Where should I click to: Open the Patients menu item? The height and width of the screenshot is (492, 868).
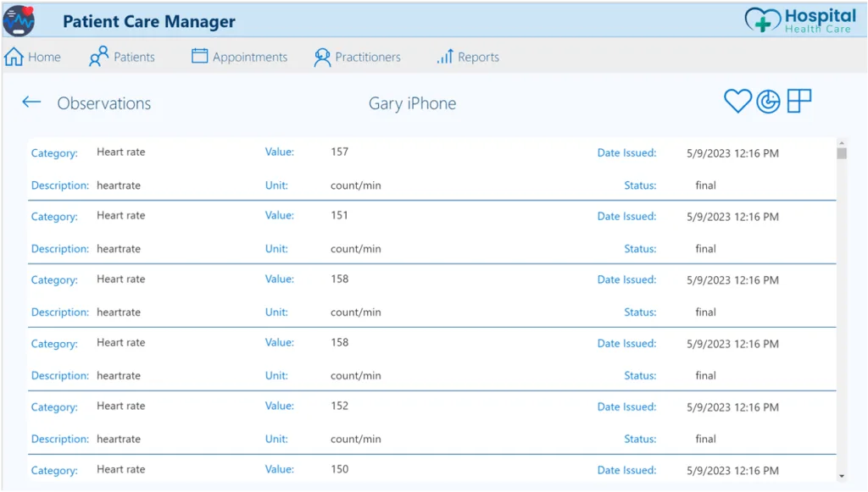122,57
